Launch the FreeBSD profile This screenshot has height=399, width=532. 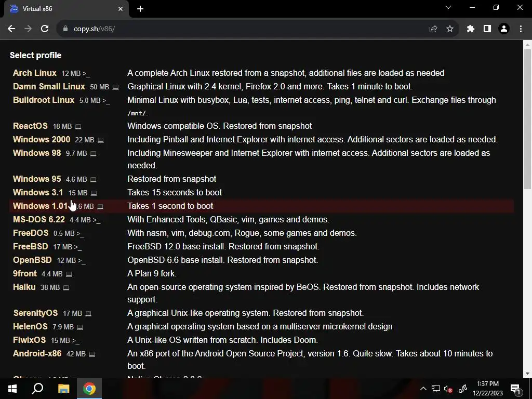pyautogui.click(x=31, y=247)
